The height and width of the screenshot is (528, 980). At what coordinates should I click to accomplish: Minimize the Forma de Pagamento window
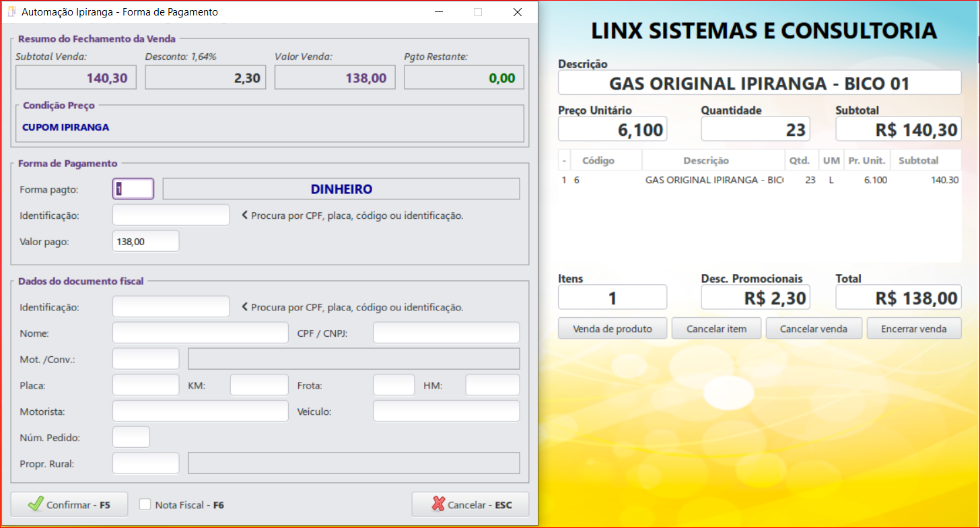coord(439,12)
